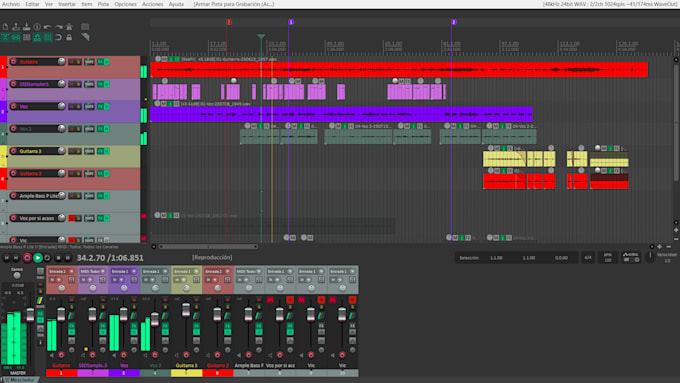Viewport: 680px width, 383px height.
Task: Open the Insertar menu
Action: click(x=67, y=4)
